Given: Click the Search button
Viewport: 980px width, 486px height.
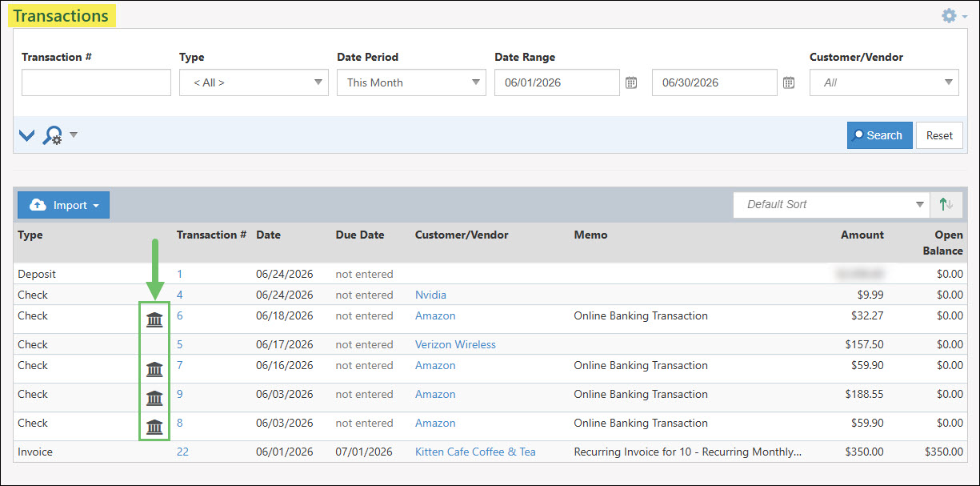Looking at the screenshot, I should pyautogui.click(x=879, y=135).
